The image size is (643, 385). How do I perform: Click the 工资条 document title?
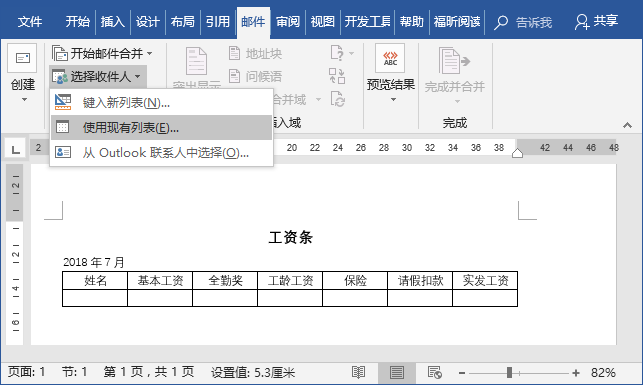pos(290,237)
